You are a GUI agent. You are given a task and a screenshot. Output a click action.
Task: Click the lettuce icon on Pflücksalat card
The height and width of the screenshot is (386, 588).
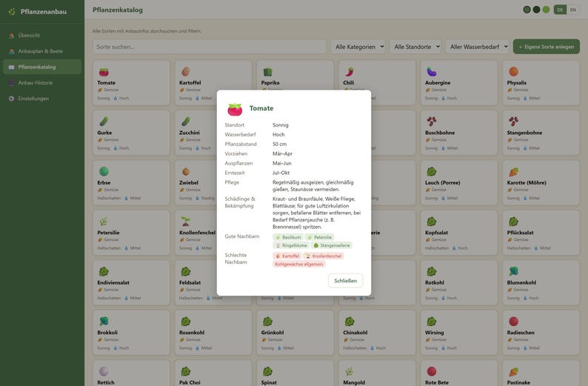(514, 222)
